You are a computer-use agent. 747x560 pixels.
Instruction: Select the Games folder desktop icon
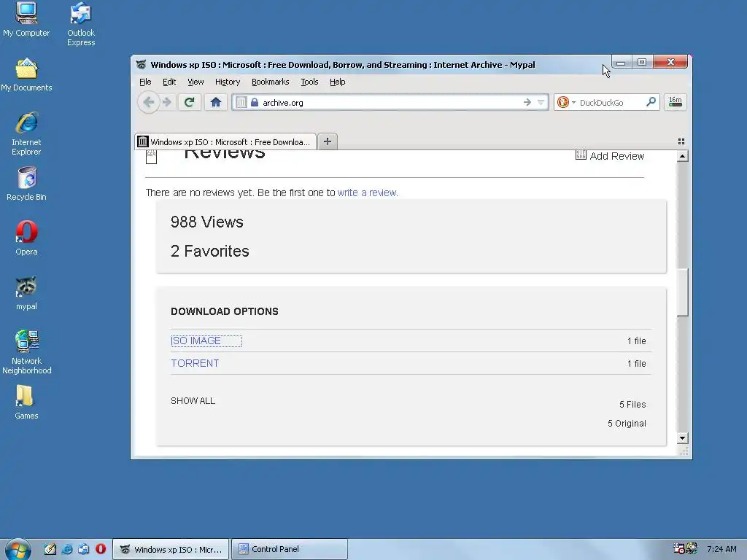point(26,402)
